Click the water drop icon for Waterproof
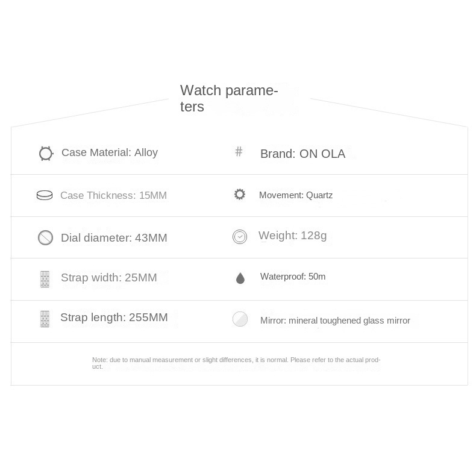 [240, 278]
